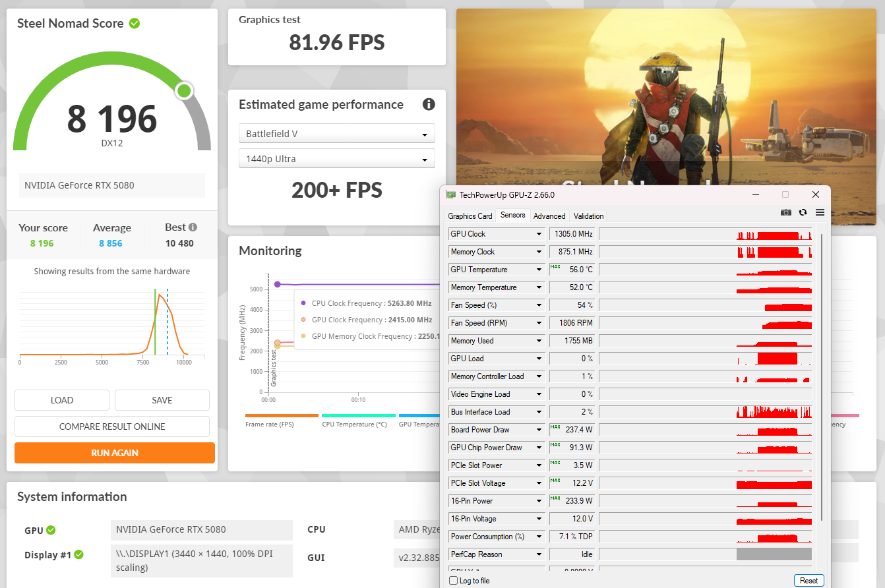This screenshot has height=588, width=885.
Task: Click the green checkmark next to Steel Nomad Score
Action: [135, 24]
